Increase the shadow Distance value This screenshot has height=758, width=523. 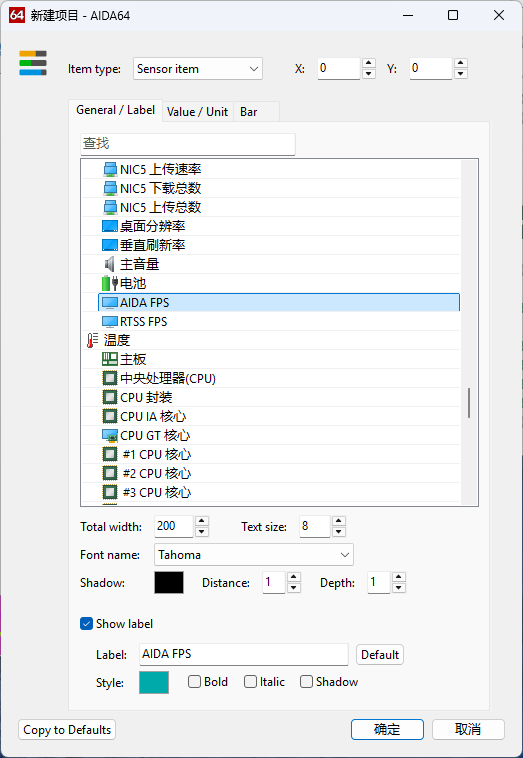(x=294, y=577)
